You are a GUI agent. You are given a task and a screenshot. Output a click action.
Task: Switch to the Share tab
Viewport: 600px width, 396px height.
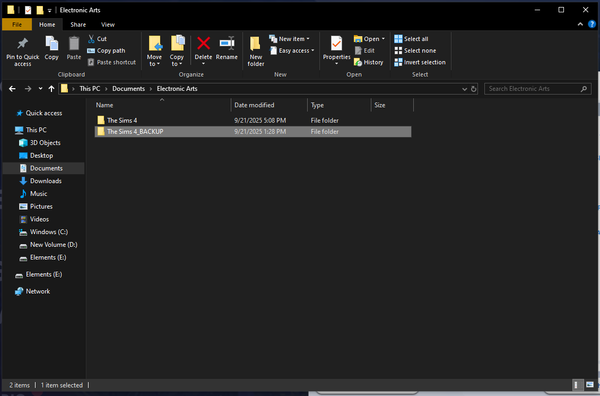78,24
